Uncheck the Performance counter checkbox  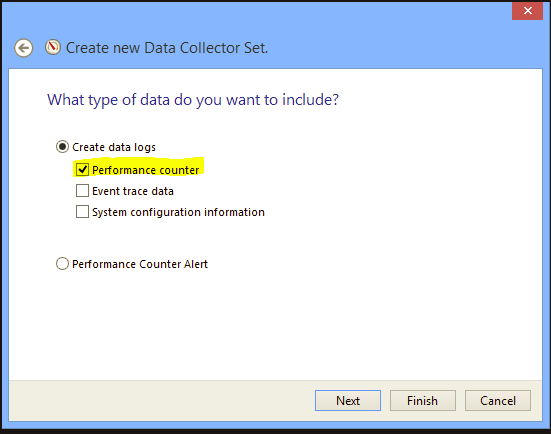coord(82,170)
